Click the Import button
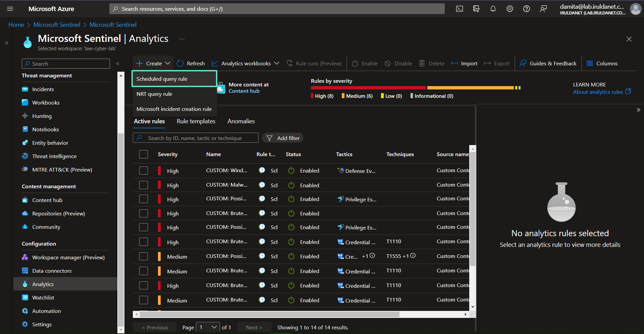The height and width of the screenshot is (334, 644). point(464,63)
